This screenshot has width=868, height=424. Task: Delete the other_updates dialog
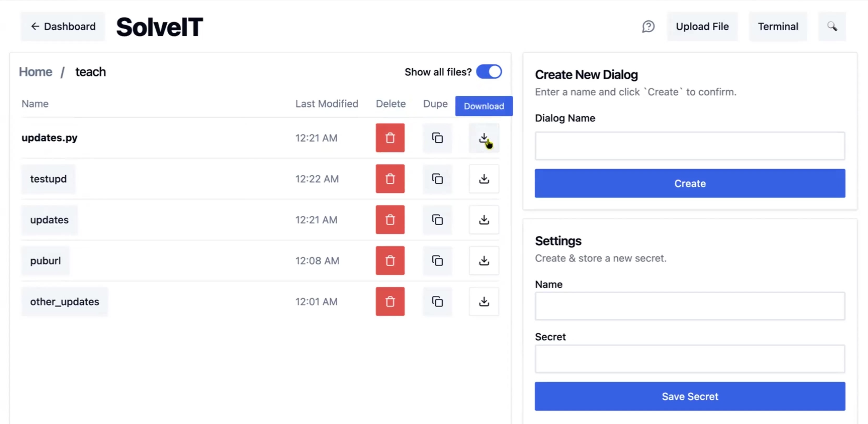[390, 301]
